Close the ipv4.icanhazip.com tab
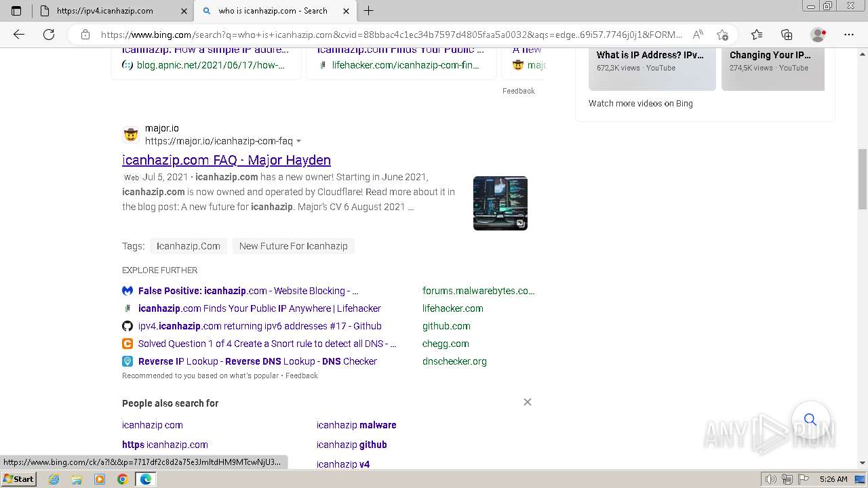This screenshot has width=868, height=488. 184,11
